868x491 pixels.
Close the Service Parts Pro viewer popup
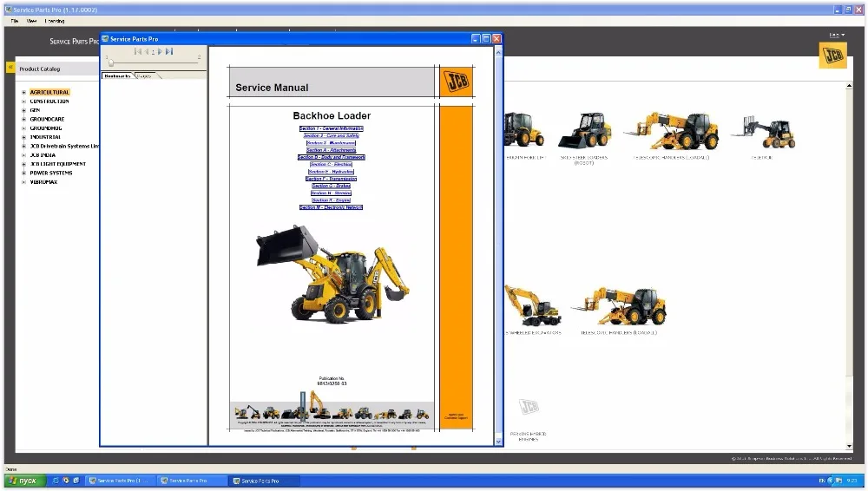(496, 39)
